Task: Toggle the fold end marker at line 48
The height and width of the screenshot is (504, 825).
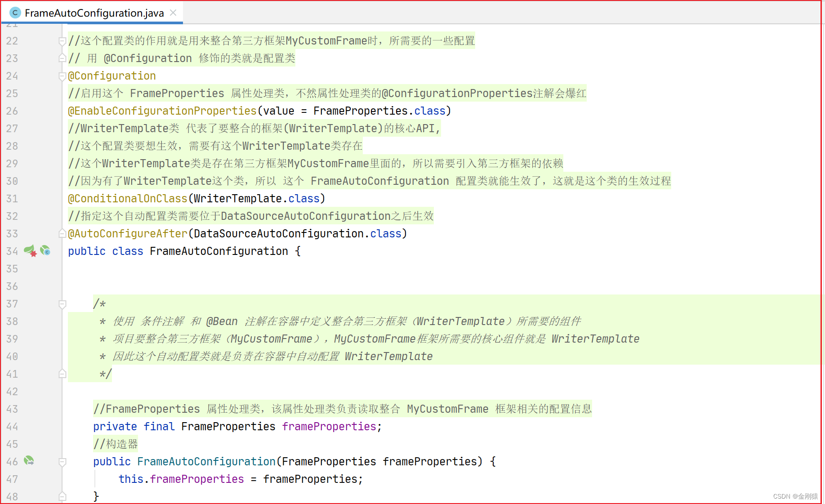Action: click(62, 497)
